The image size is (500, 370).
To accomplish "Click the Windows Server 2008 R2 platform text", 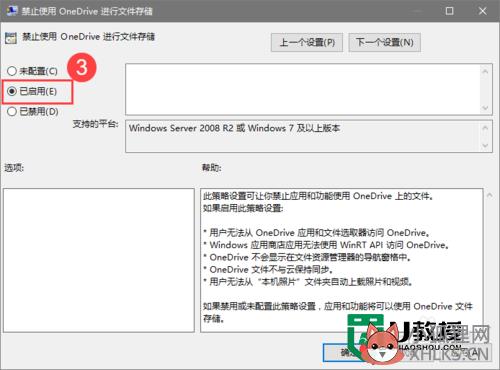I will [x=234, y=128].
